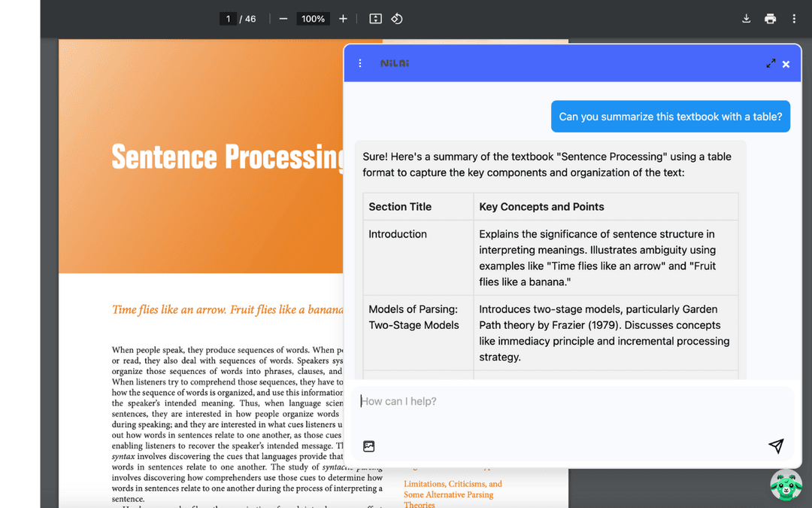Print the PDF document
Viewport: 812px width, 508px height.
pyautogui.click(x=770, y=19)
